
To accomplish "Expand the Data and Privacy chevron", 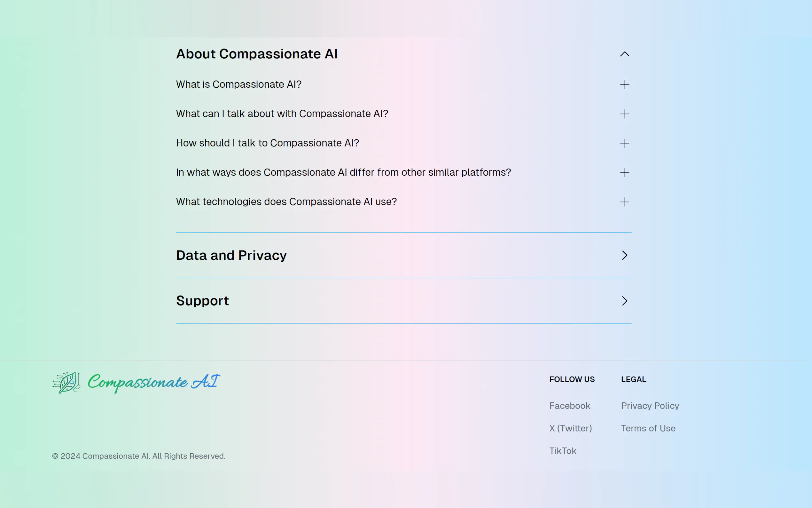I will click(624, 255).
